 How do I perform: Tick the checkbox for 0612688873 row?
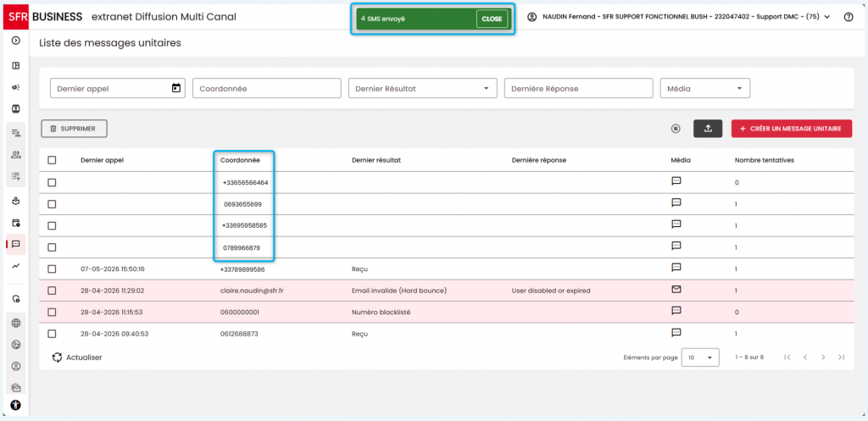(x=52, y=334)
